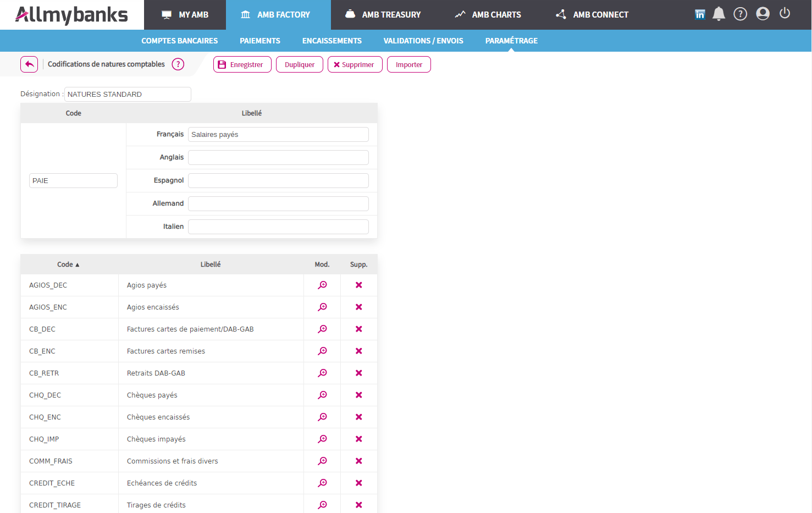Select 'Commissions et frais divers' text
This screenshot has width=812, height=513.
coord(173,461)
